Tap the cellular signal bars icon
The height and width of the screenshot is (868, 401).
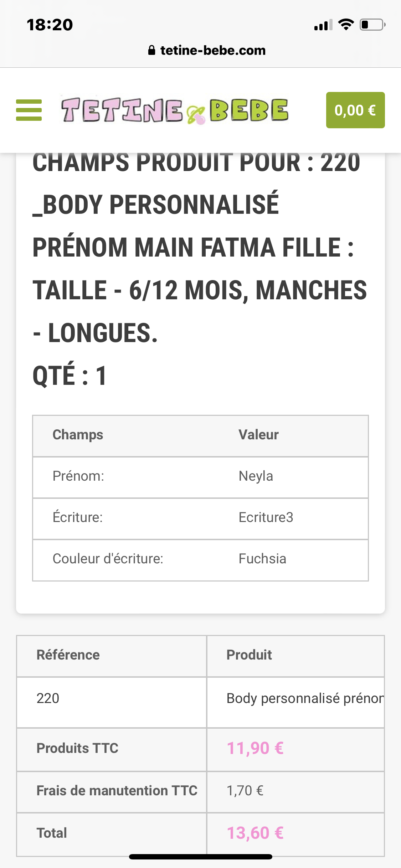[x=323, y=25]
